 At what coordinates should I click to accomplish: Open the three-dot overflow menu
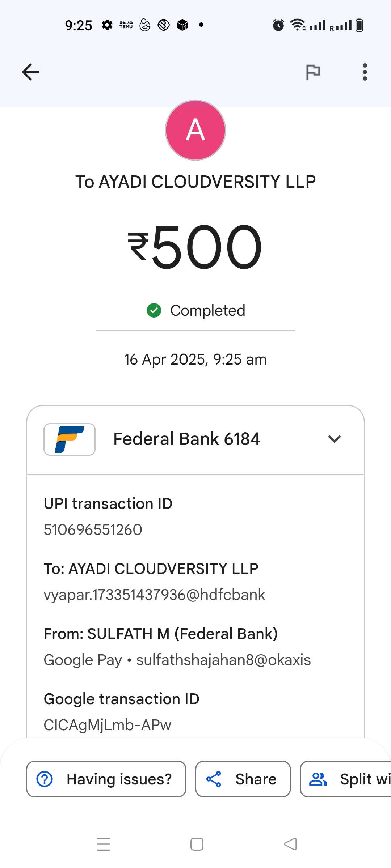pos(365,72)
